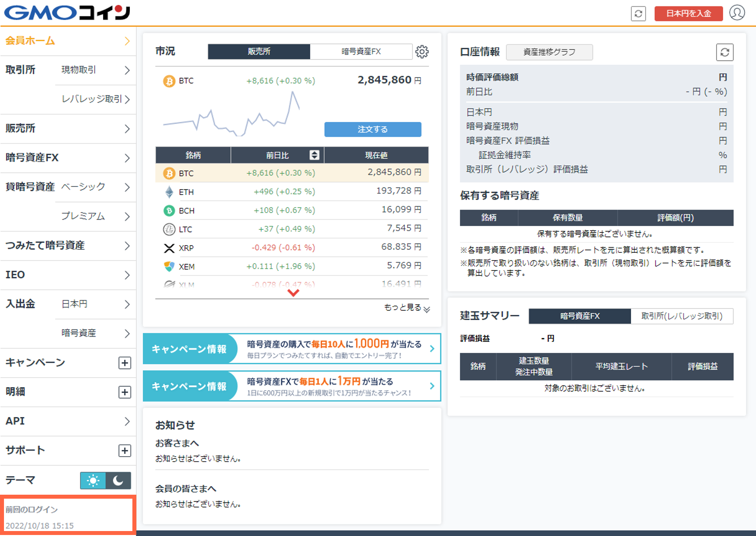This screenshot has height=536, width=756.
Task: Click the BTC coin icon in the chart header
Action: coord(169,81)
